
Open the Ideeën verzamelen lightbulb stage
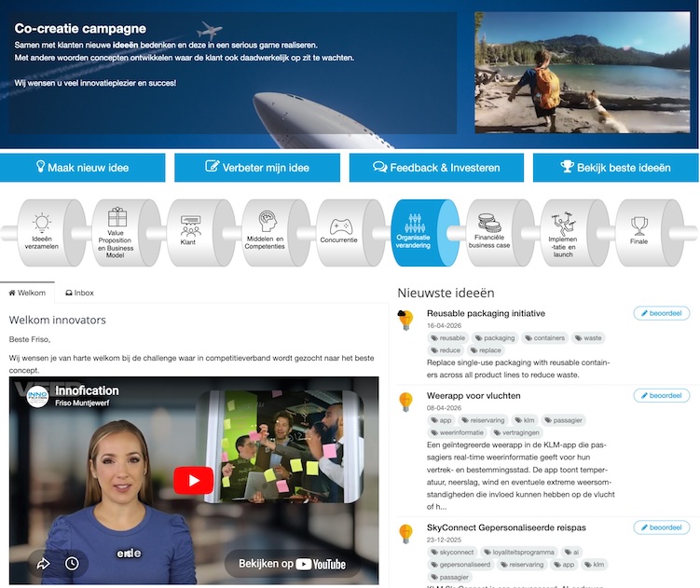(42, 232)
